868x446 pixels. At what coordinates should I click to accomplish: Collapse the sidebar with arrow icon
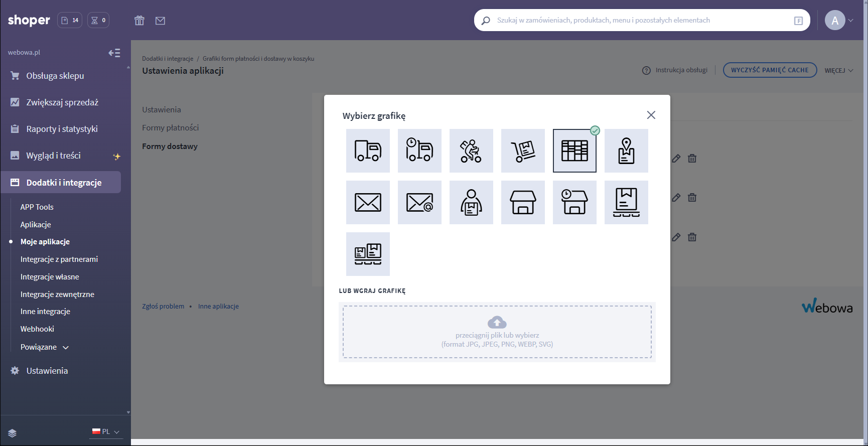(114, 53)
